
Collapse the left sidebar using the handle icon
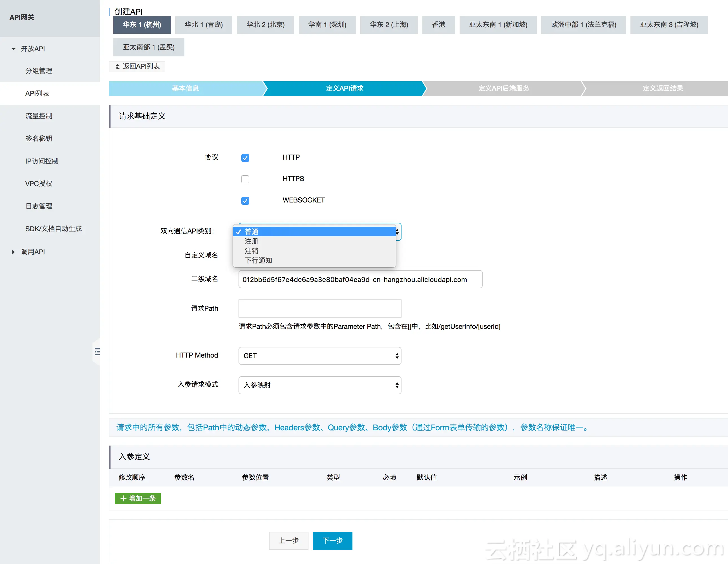(97, 351)
